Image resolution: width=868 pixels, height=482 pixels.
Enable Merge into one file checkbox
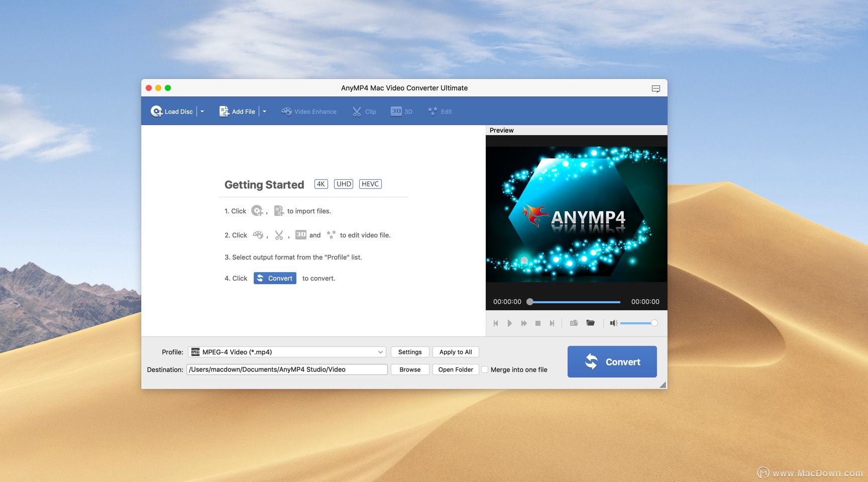pyautogui.click(x=485, y=370)
